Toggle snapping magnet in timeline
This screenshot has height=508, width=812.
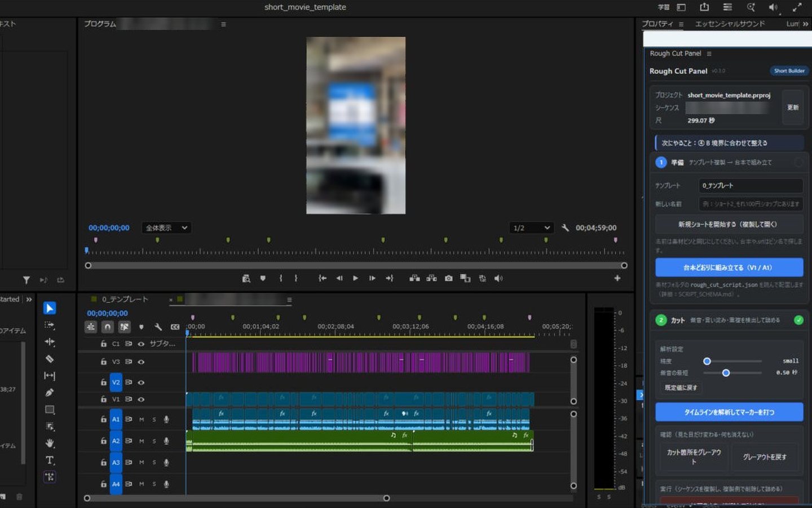click(108, 327)
